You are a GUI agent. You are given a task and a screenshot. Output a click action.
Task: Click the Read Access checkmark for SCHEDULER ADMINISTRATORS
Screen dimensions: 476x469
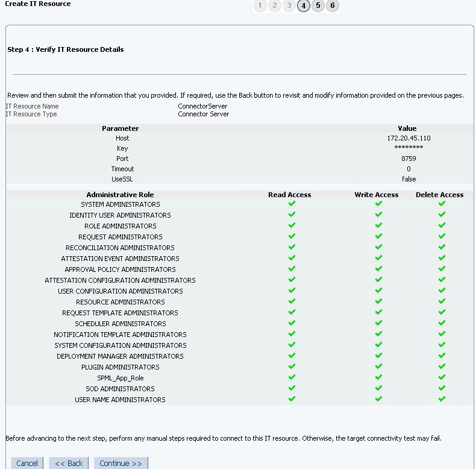[292, 323]
